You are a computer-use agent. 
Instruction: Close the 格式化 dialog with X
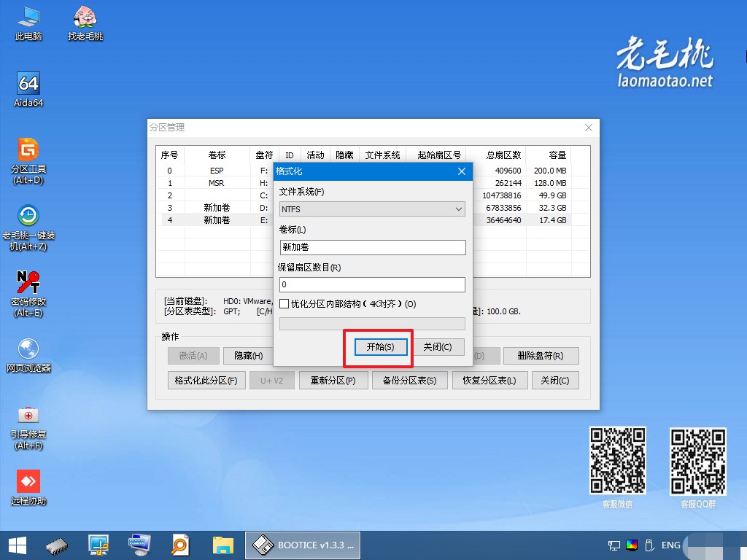coord(462,171)
